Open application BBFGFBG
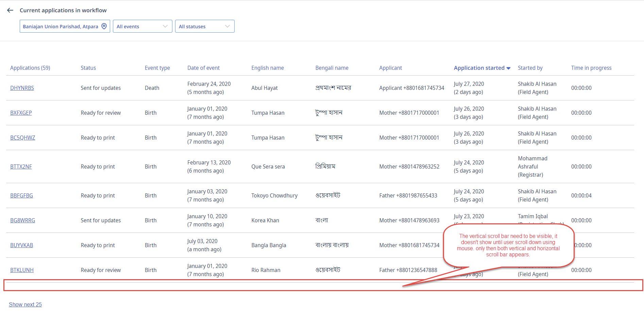Screen dimensions: 644x319 [x=21, y=195]
